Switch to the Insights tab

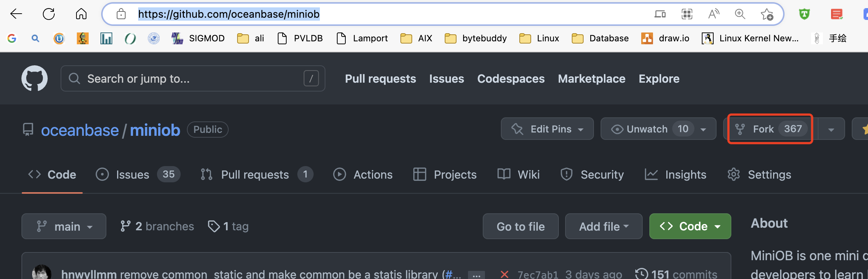click(x=675, y=175)
